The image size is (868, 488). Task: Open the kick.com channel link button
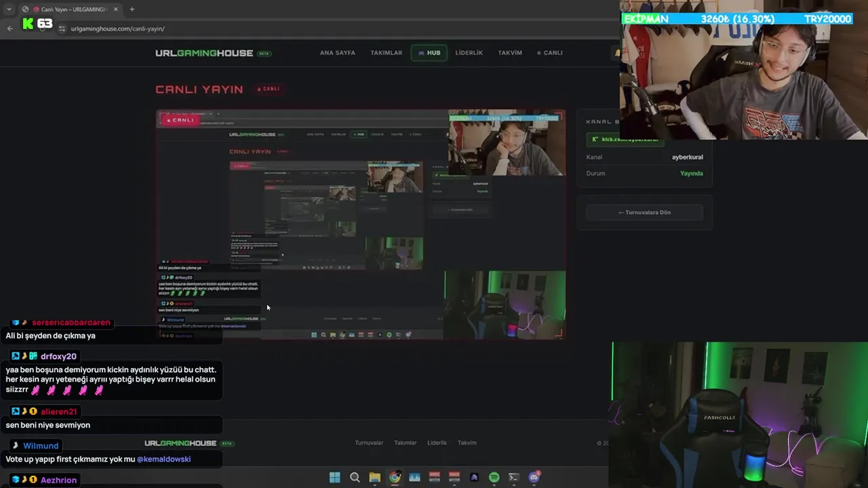pos(625,139)
